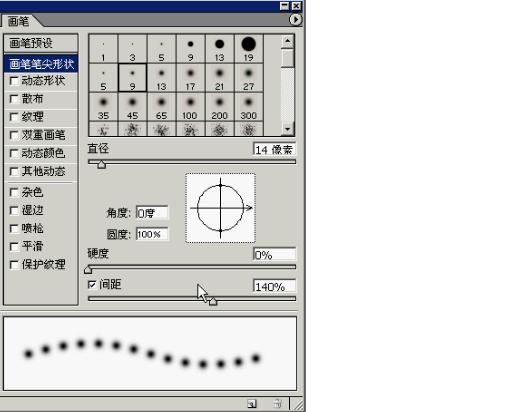Click the brush list scroll up arrow
This screenshot has height=412, width=512.
[288, 42]
